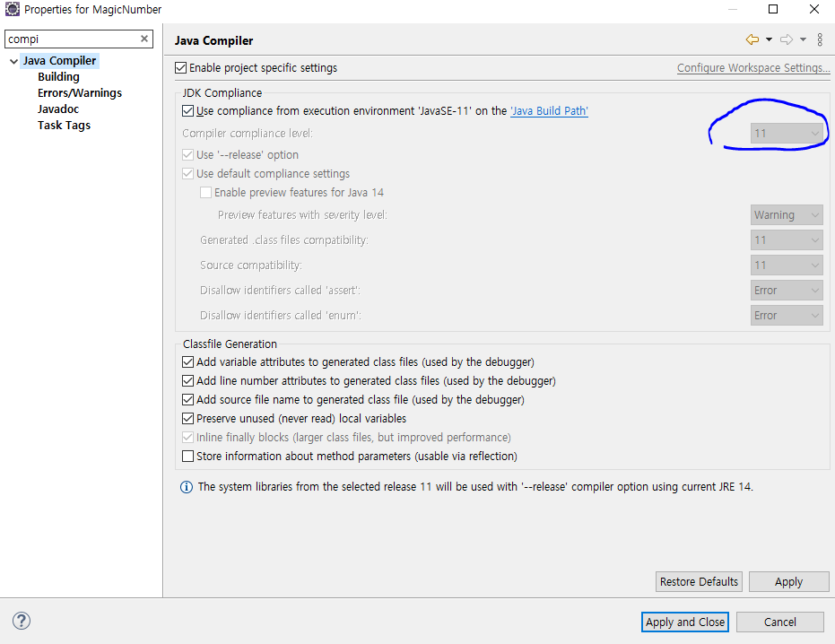Close the Properties for MagicNumber dialog
The image size is (835, 644).
814,9
